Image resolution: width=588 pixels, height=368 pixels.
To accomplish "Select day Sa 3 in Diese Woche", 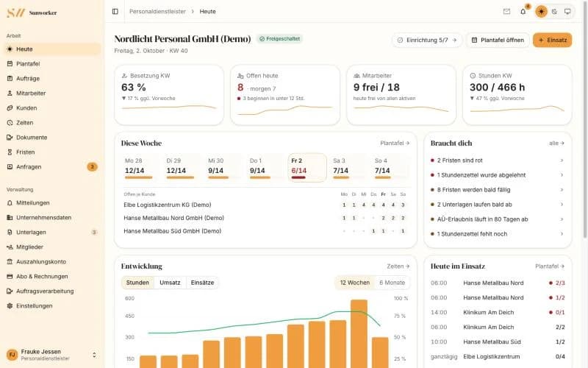I will tap(347, 168).
